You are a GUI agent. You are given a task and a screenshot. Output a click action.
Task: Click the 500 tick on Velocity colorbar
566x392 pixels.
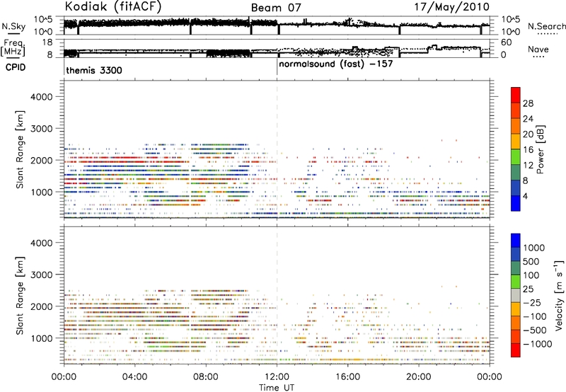point(533,261)
